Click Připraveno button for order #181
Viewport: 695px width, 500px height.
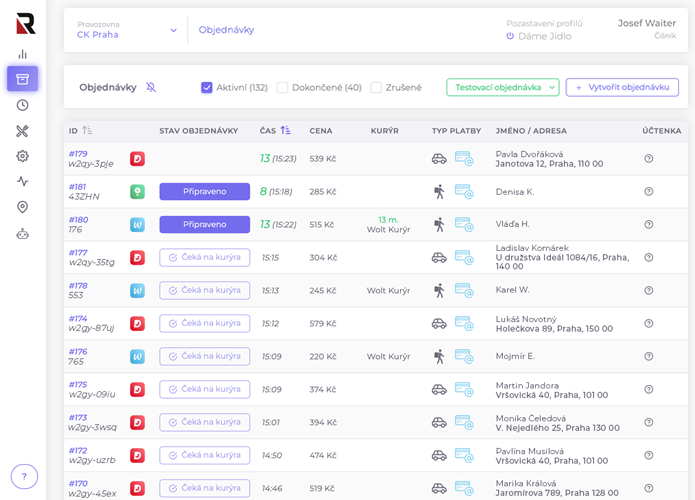point(204,191)
